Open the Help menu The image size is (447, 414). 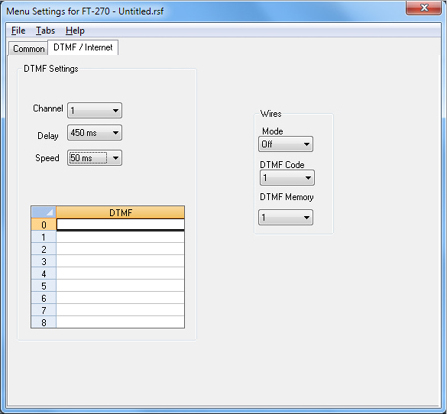click(x=75, y=31)
